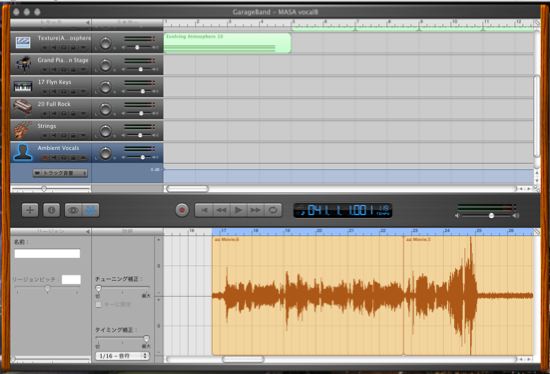Screen dimensions: 550x374
Task: Select the Evolving Atmosphere green region
Action: pos(227,43)
